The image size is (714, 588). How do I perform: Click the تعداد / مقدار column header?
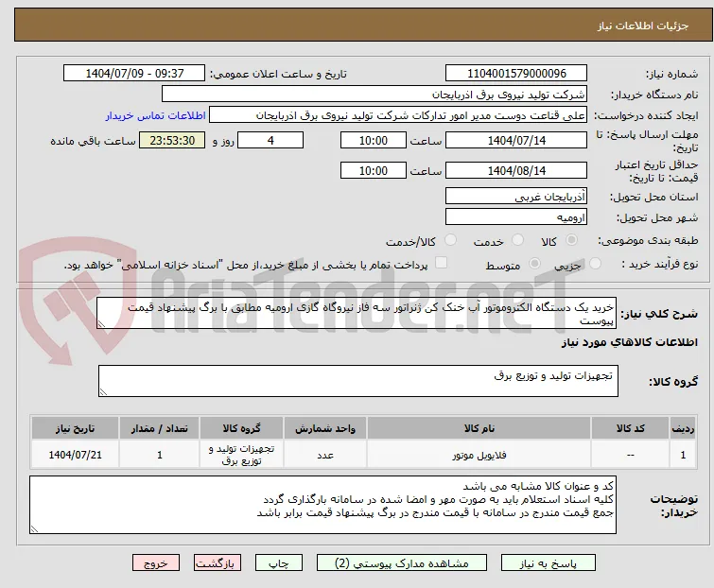pos(160,428)
